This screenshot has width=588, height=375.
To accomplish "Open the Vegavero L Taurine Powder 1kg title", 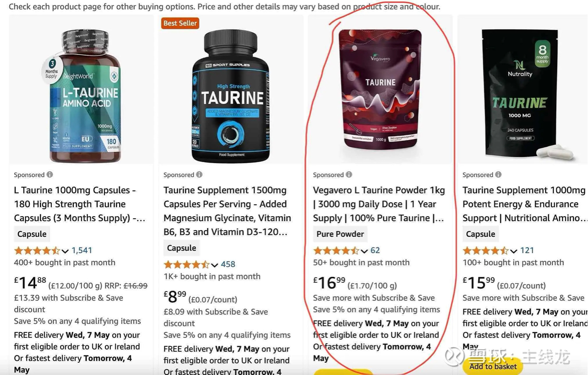I will point(379,204).
